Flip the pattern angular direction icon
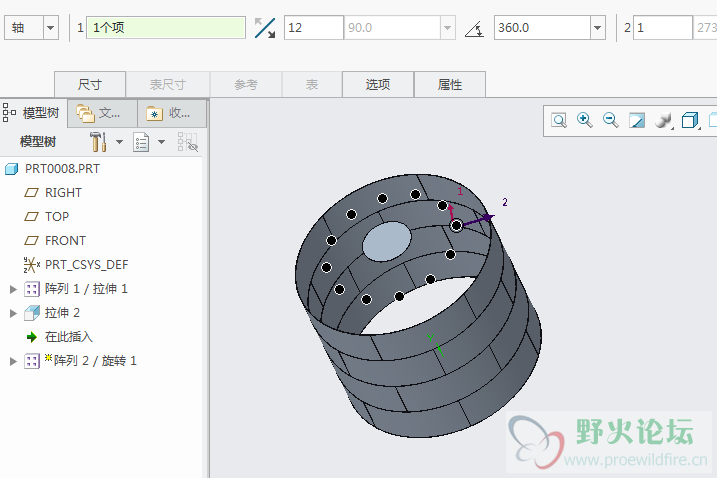 (x=265, y=28)
